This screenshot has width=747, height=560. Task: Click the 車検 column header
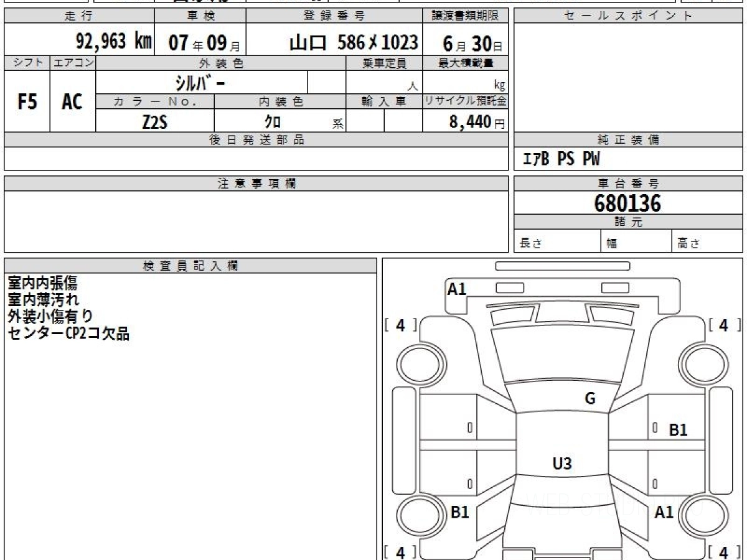200,16
